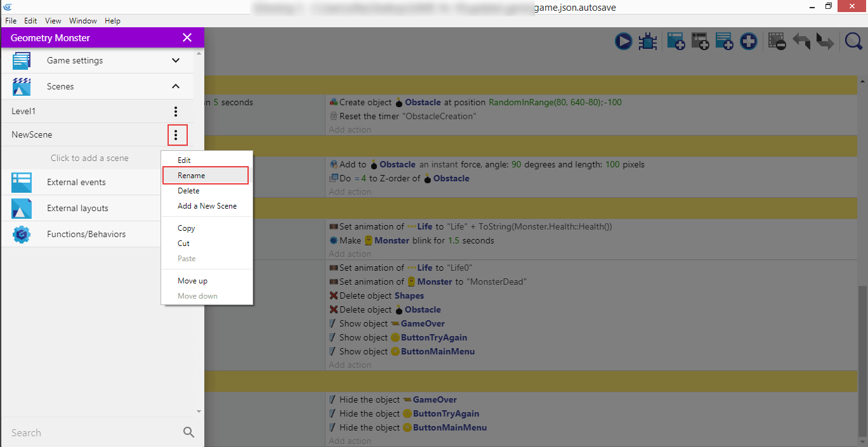Screen dimensions: 868x447
Task: Select Delete in the scene context menu
Action: click(x=188, y=191)
